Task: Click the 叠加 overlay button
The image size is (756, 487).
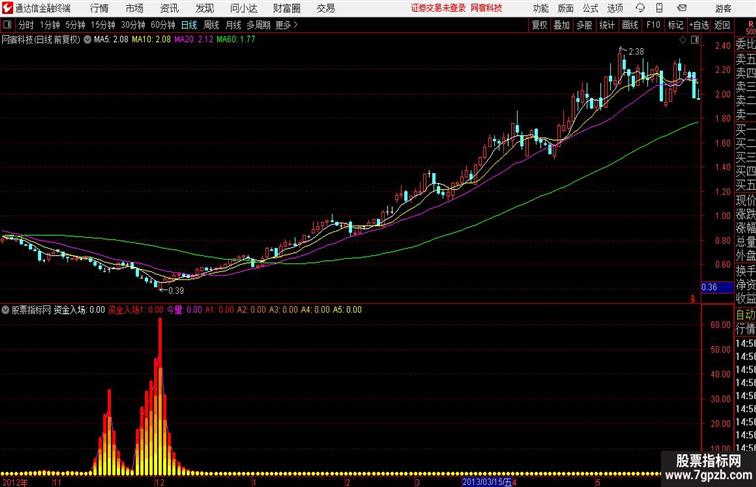Action: click(562, 25)
